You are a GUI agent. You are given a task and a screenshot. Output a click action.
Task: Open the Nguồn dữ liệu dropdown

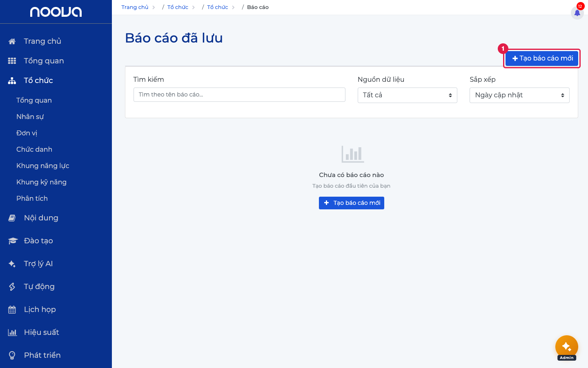tap(408, 95)
